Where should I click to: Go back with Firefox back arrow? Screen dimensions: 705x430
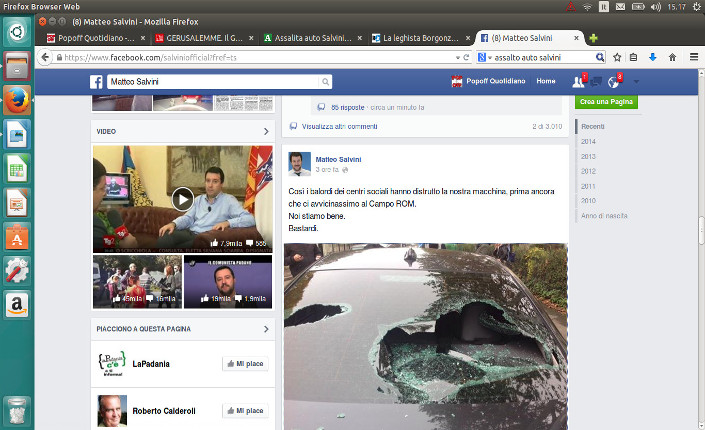tap(45, 57)
